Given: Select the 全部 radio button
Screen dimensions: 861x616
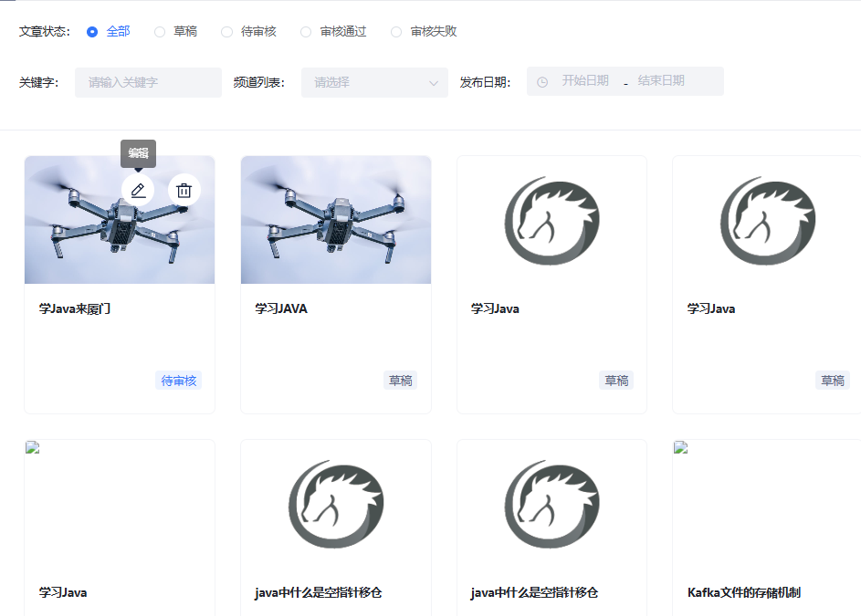Looking at the screenshot, I should (x=92, y=32).
